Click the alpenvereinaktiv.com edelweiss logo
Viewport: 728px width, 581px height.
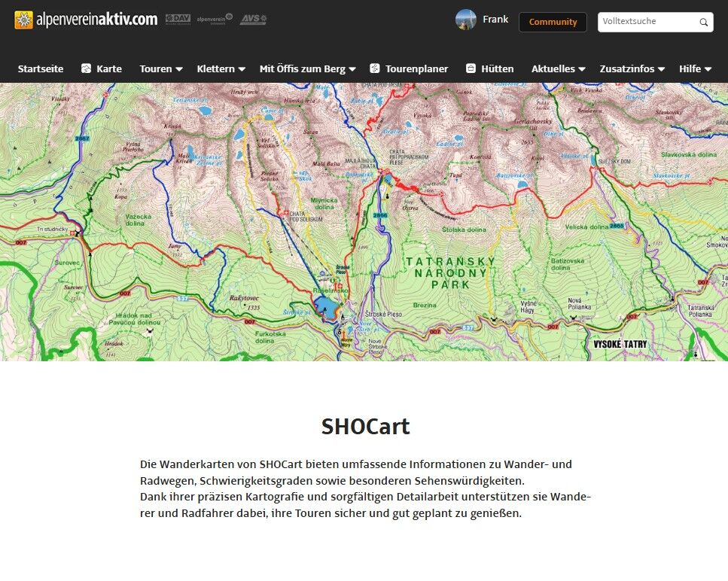pos(23,20)
